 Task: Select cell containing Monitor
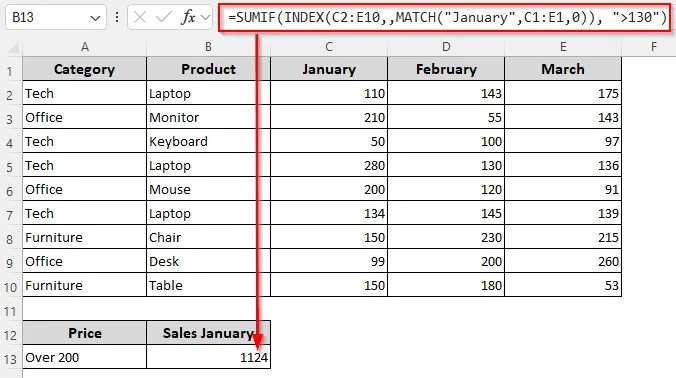(x=208, y=117)
